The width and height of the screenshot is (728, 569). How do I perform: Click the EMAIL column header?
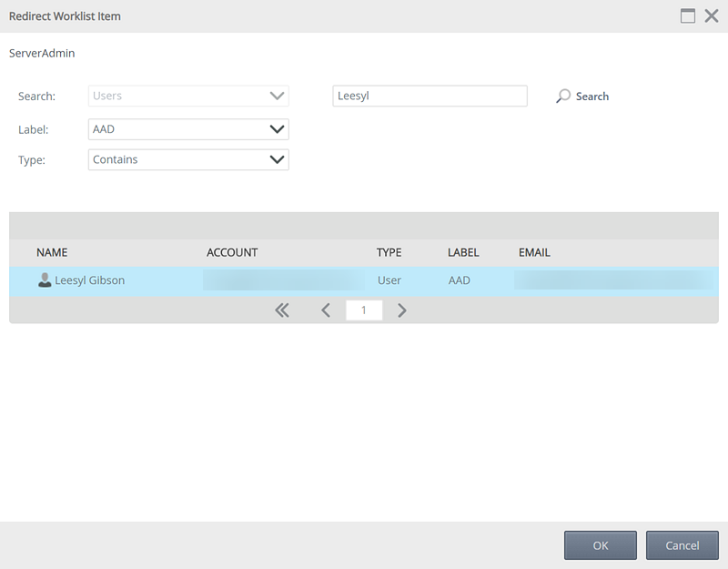[x=534, y=252]
